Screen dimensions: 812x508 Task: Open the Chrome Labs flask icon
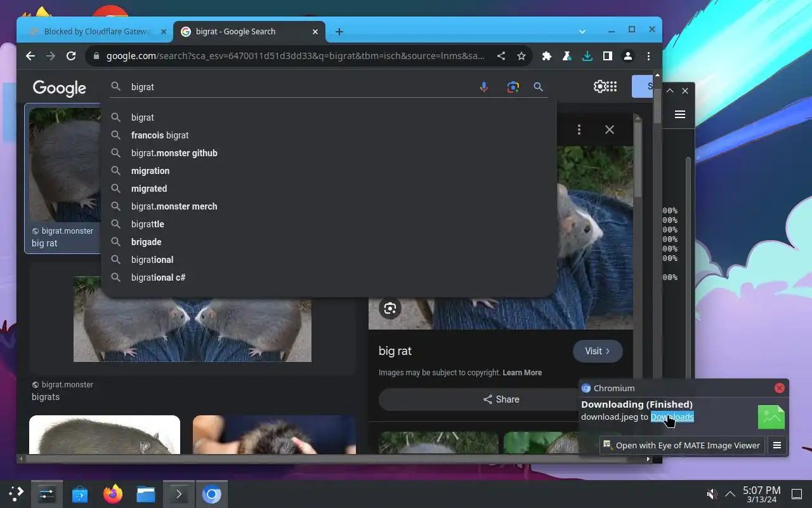[x=567, y=56]
